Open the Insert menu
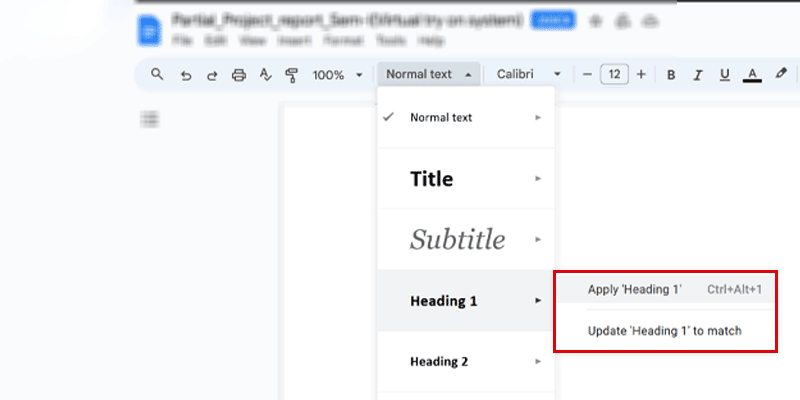Viewport: 800px width, 400px height. 295,41
